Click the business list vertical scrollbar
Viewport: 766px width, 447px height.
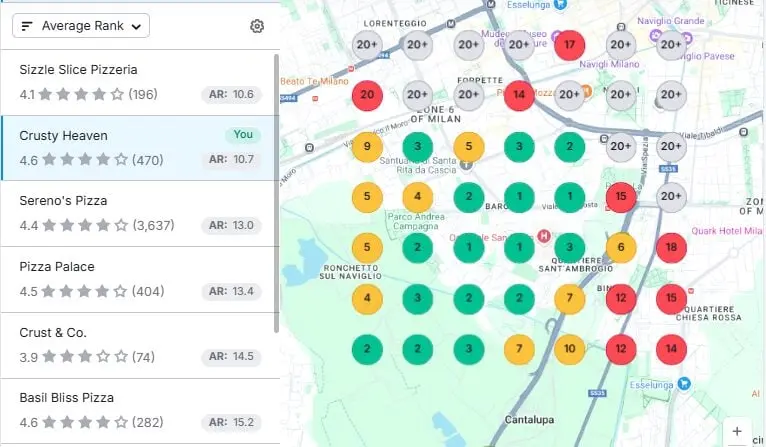coord(277,193)
